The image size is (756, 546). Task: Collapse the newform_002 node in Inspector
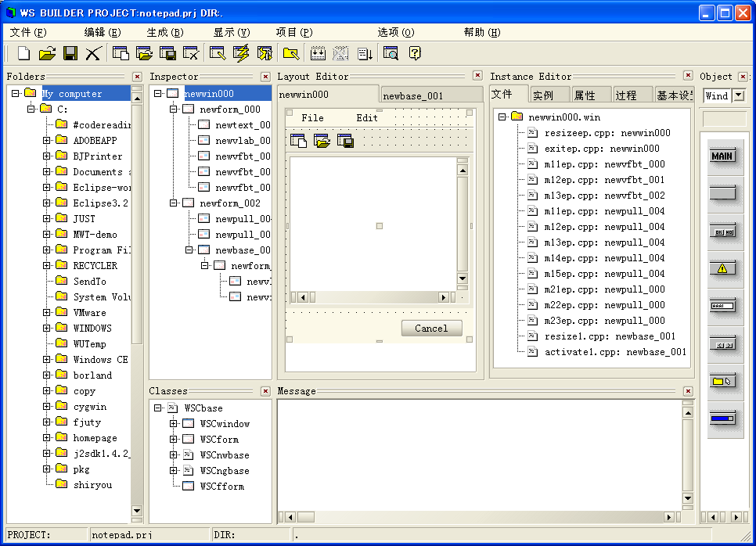(x=173, y=203)
